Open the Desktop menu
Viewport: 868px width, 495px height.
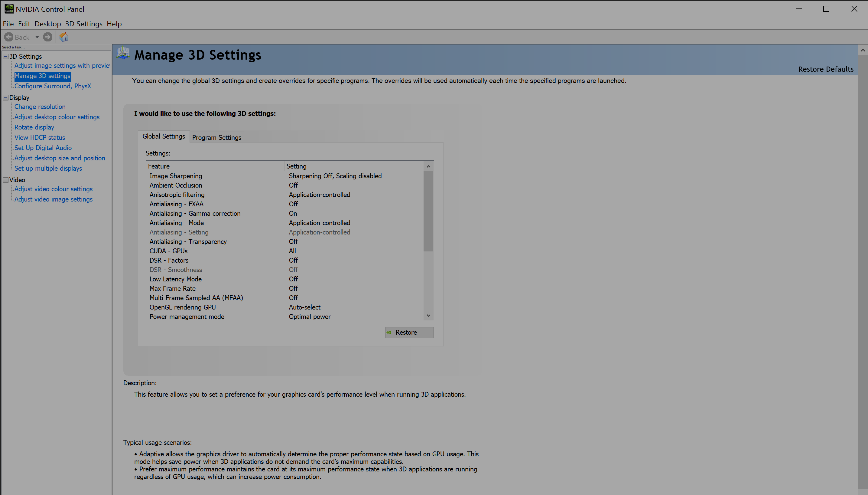click(x=47, y=24)
